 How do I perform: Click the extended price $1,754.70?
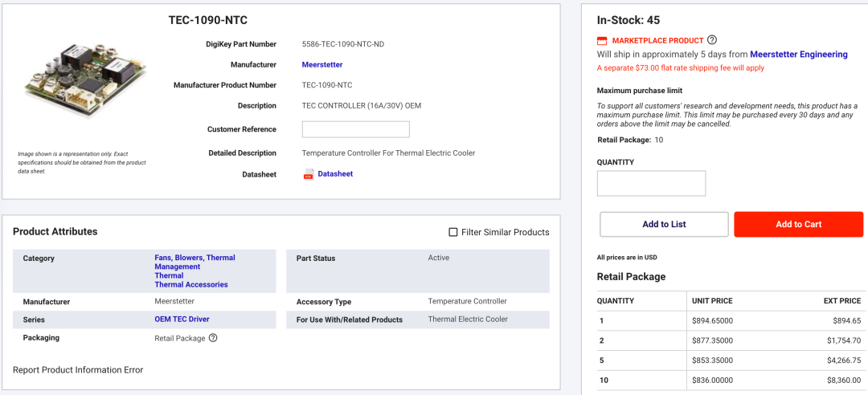844,340
